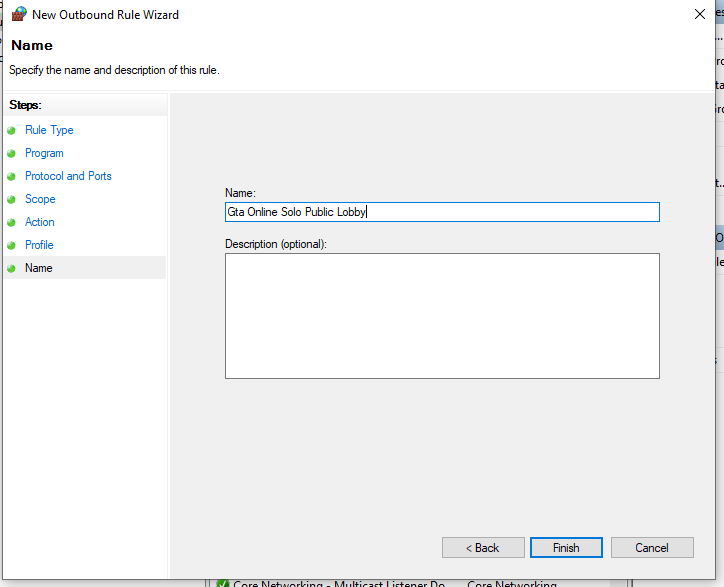The image size is (724, 587).
Task: Open the Profile step
Action: coord(39,245)
